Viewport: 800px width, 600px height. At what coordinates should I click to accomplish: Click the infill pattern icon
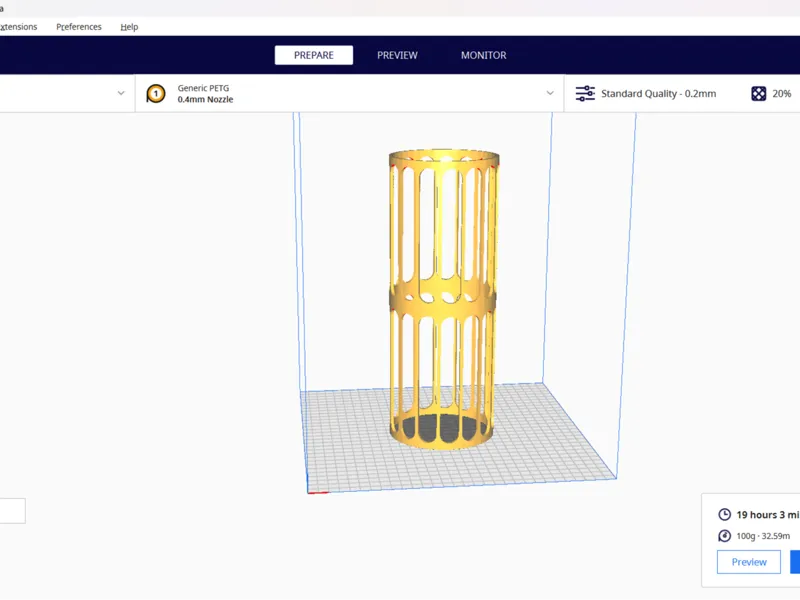tap(759, 93)
